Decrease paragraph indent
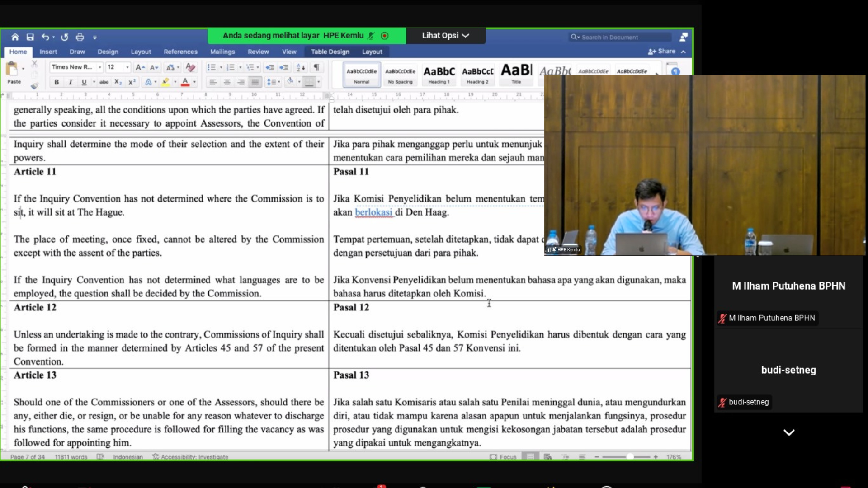The width and height of the screenshot is (868, 488). pos(270,67)
